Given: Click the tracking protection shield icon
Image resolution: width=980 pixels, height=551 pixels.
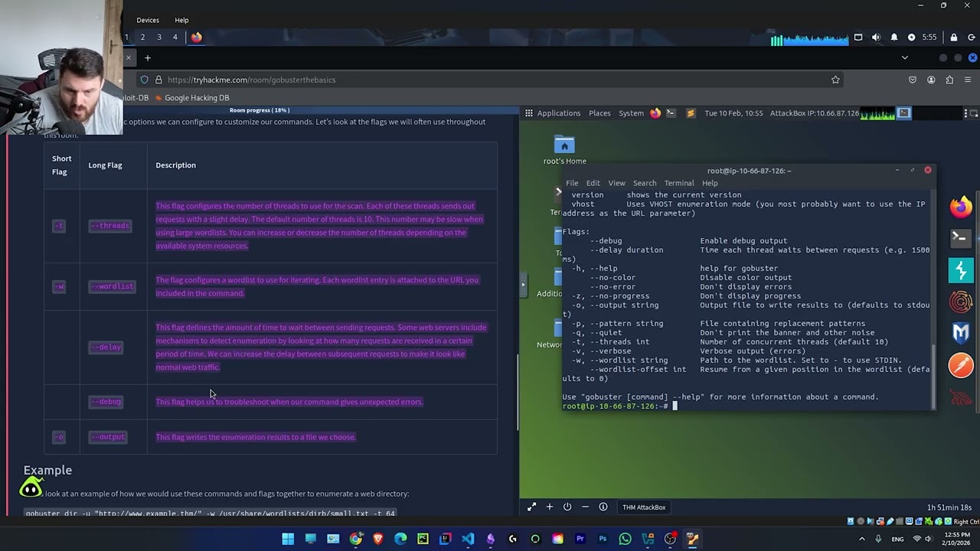Looking at the screenshot, I should pos(144,80).
